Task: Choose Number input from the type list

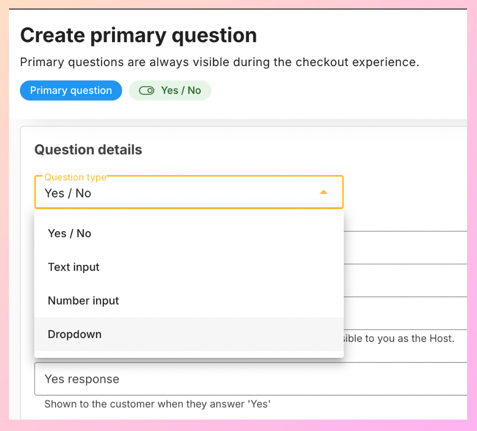Action: [189, 301]
